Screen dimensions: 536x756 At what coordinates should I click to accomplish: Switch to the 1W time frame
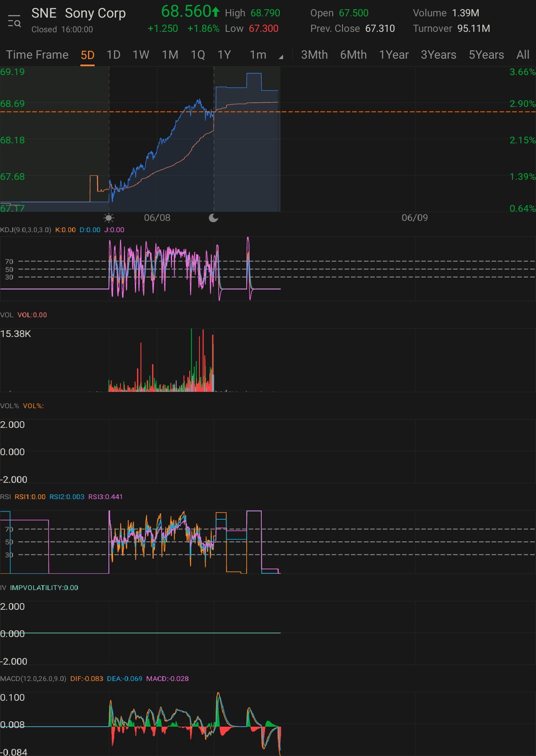141,55
